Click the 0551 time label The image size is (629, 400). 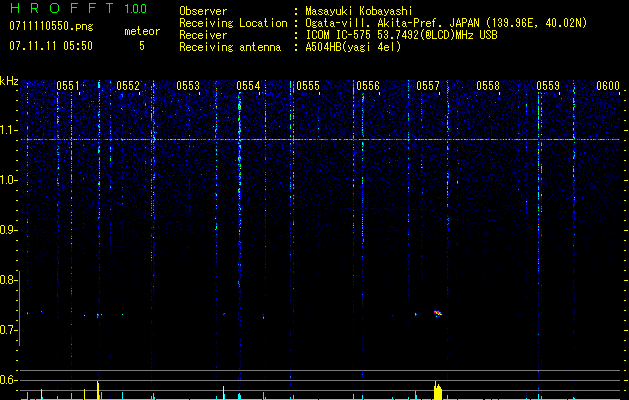coord(68,86)
